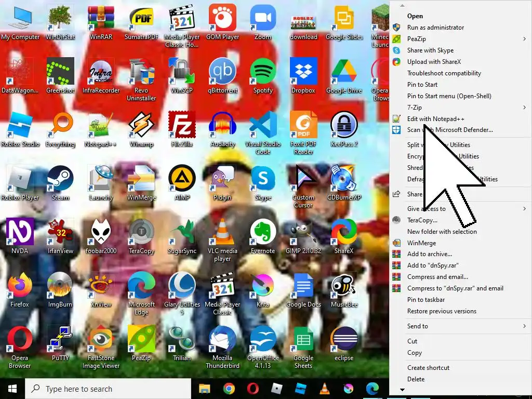The image size is (532, 399).
Task: Select the PuTTY desktop icon
Action: (x=60, y=344)
